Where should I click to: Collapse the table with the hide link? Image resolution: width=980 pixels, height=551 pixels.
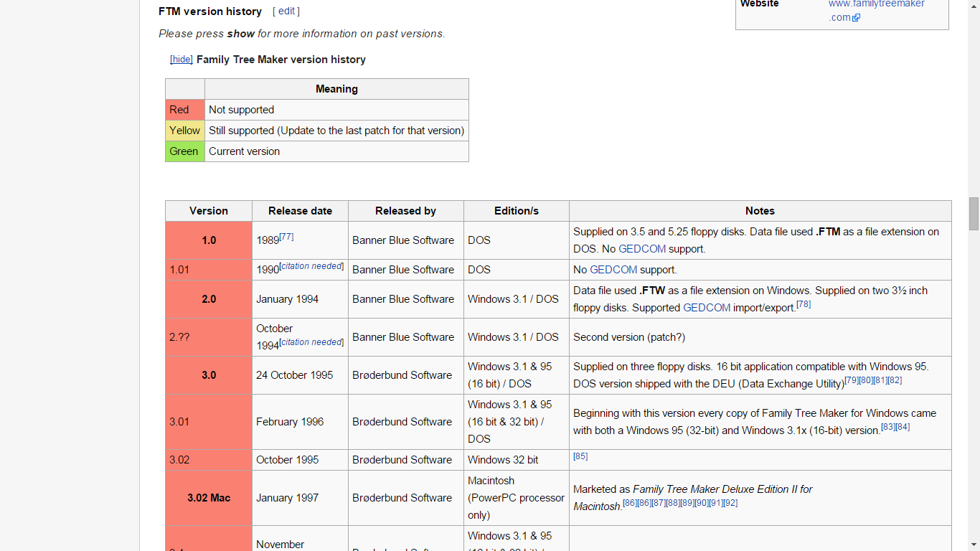[182, 60]
